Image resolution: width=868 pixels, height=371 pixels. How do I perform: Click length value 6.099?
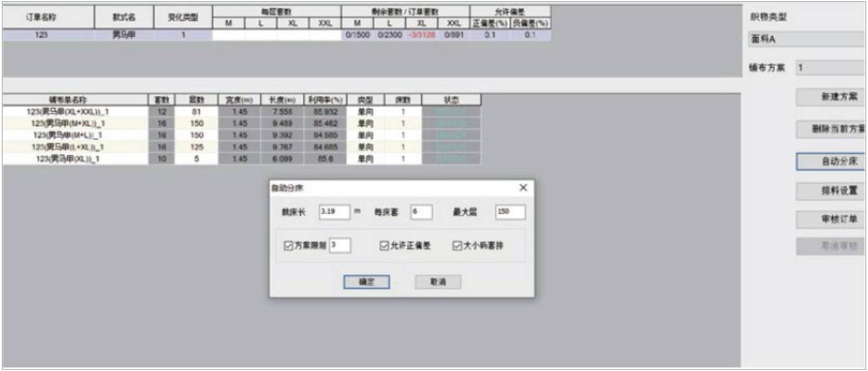[x=282, y=158]
